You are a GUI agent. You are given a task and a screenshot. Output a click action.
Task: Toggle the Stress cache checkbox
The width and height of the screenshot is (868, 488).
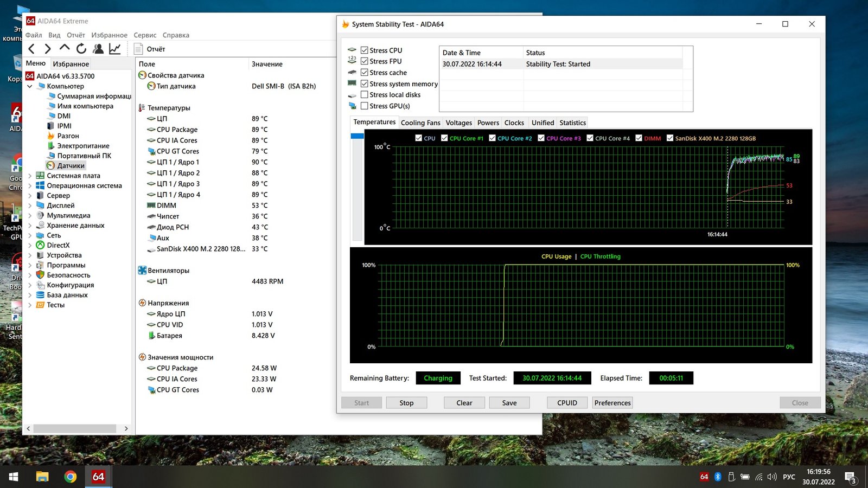coord(365,73)
